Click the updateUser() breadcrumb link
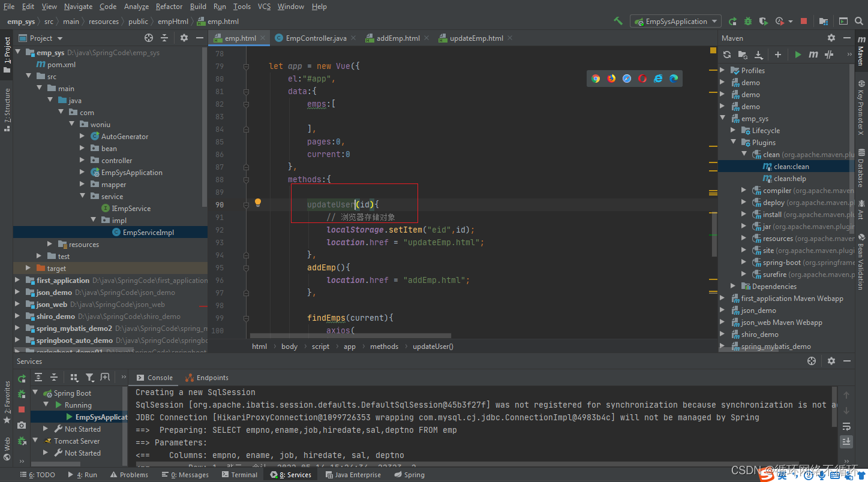 pos(433,346)
